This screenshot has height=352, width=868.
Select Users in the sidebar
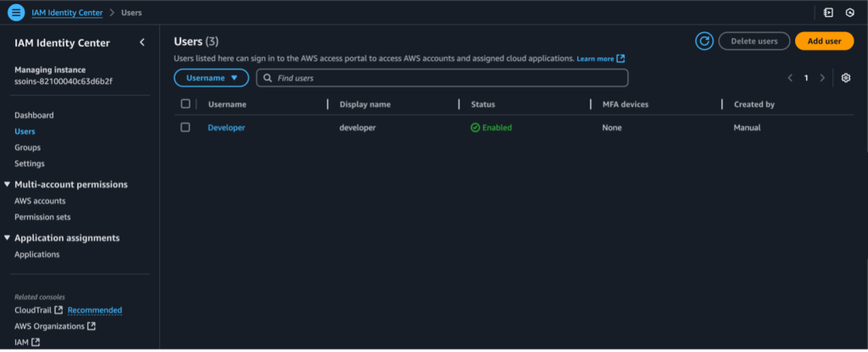pyautogui.click(x=25, y=131)
